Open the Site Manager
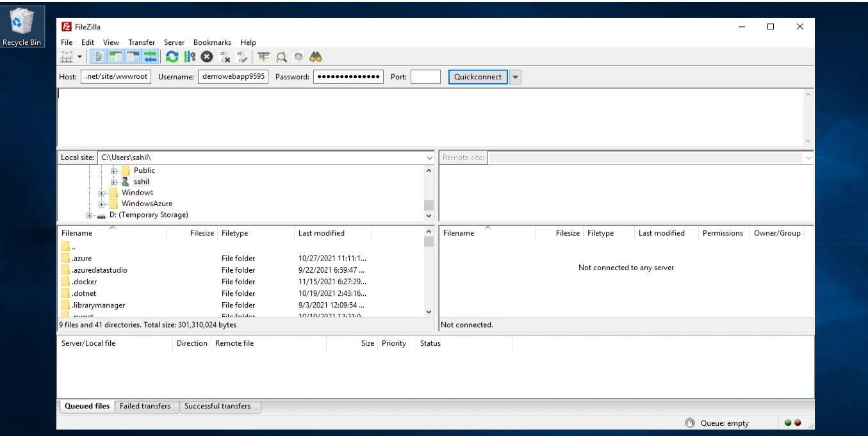 67,56
